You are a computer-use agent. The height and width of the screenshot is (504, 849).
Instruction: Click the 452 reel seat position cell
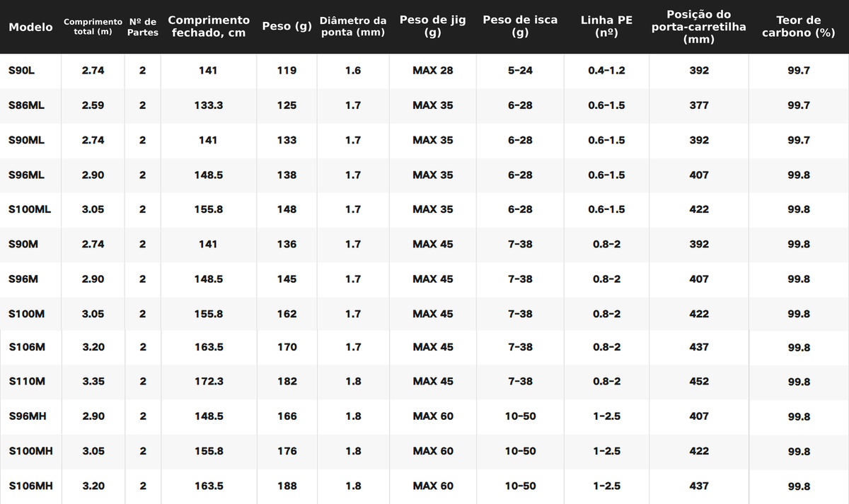699,382
